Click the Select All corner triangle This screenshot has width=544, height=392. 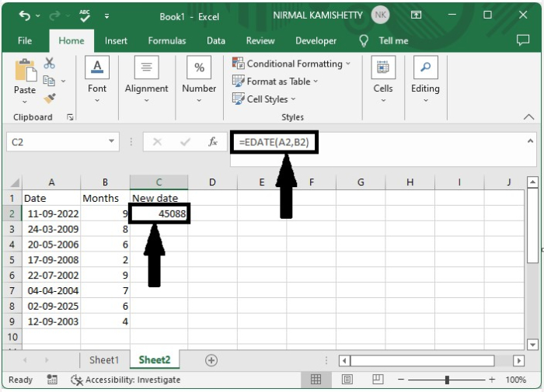click(13, 182)
